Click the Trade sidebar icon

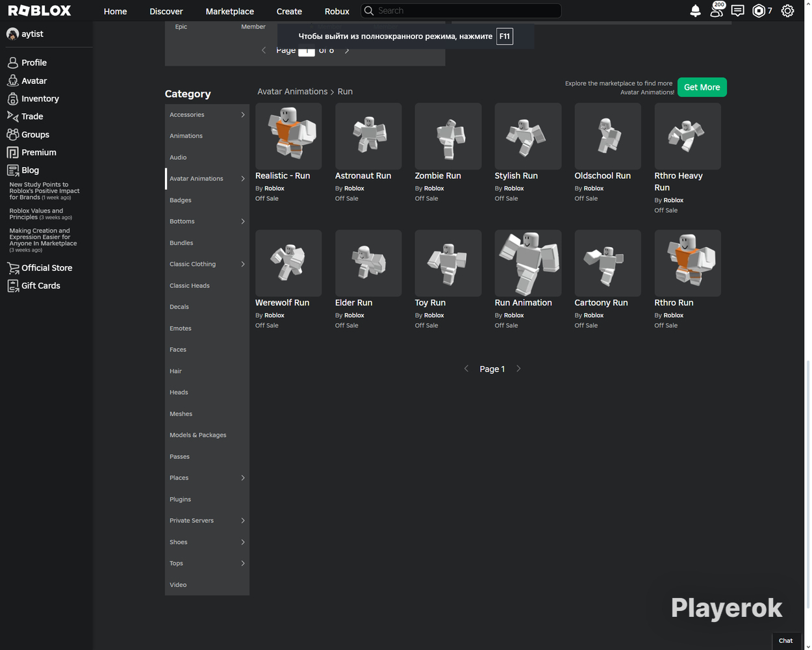tap(13, 116)
